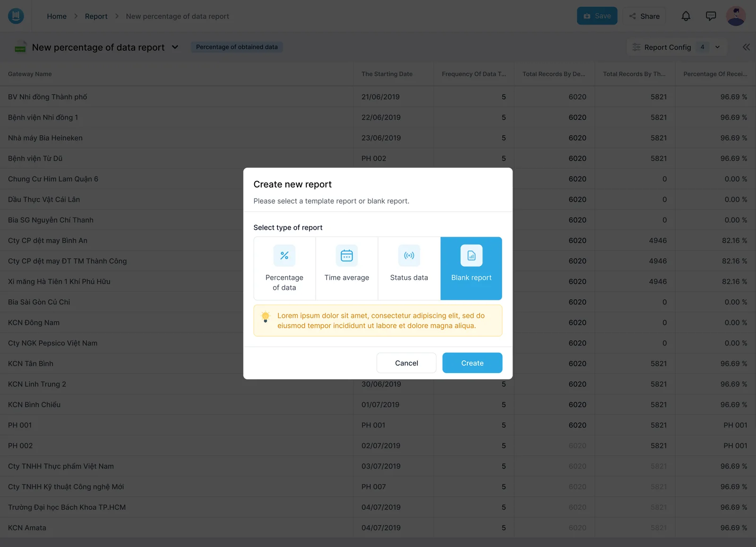
Task: Click the Save camera icon
Action: pos(587,16)
